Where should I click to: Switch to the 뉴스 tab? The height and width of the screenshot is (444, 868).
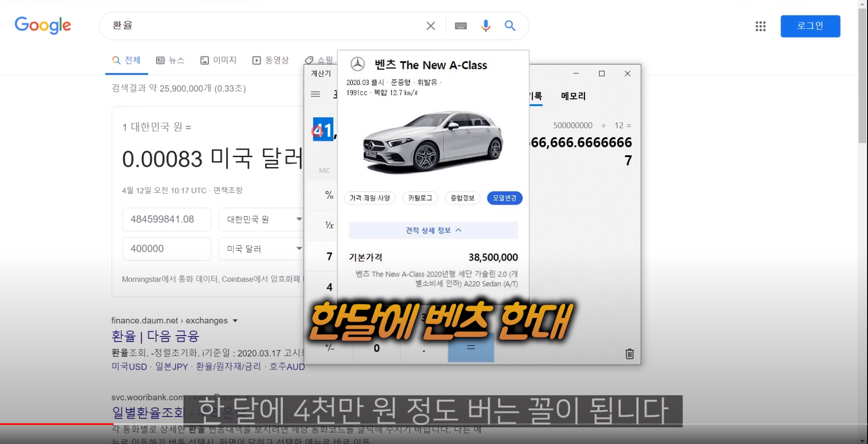tap(170, 60)
